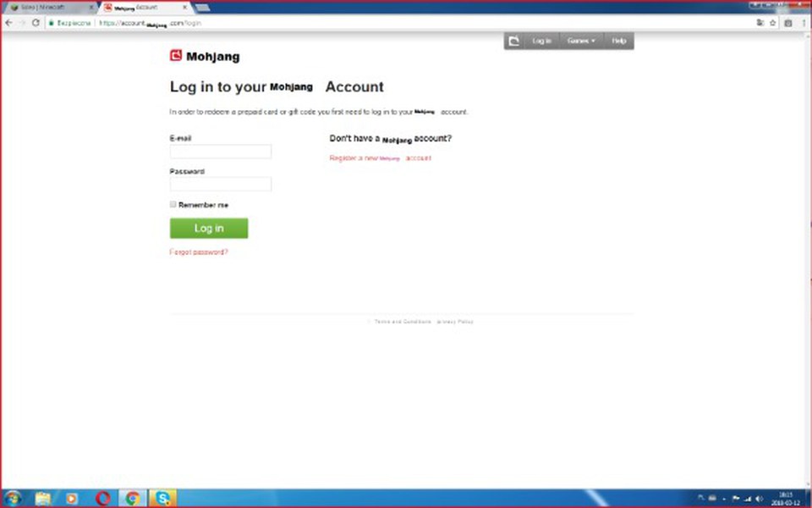Click inside the Password field
Screen dimensions: 812x508
click(221, 185)
